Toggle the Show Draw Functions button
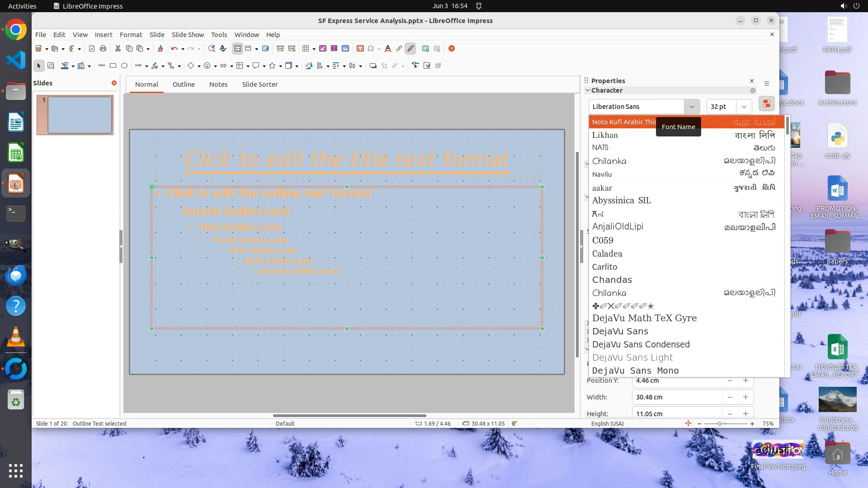Image resolution: width=868 pixels, height=488 pixels. pyautogui.click(x=410, y=49)
